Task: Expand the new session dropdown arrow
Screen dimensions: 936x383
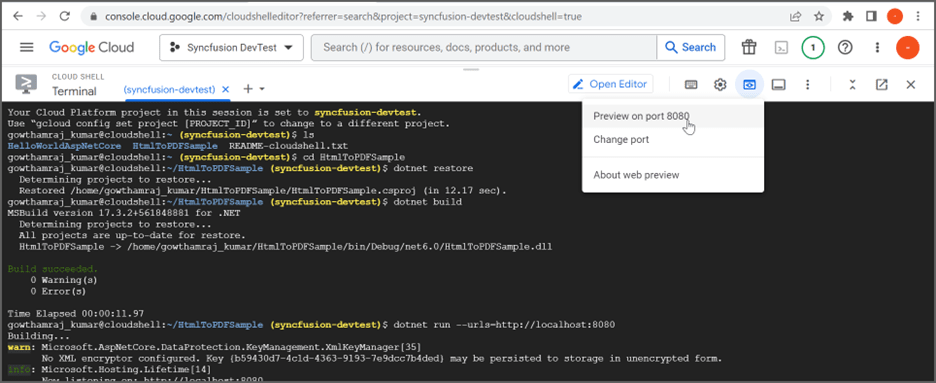Action: [x=261, y=89]
